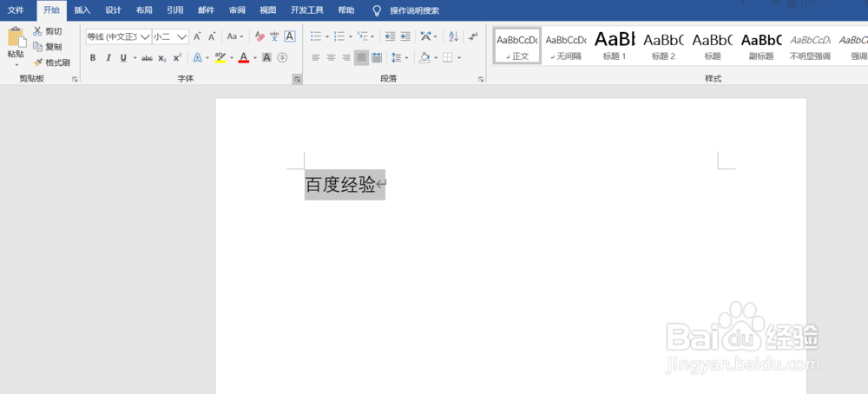Open the line spacing options

pyautogui.click(x=397, y=57)
